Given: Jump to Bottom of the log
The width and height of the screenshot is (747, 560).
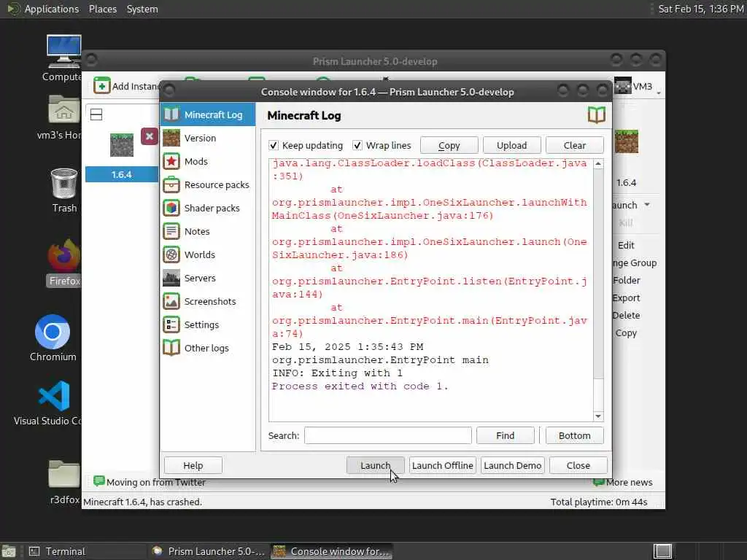Looking at the screenshot, I should (x=575, y=435).
